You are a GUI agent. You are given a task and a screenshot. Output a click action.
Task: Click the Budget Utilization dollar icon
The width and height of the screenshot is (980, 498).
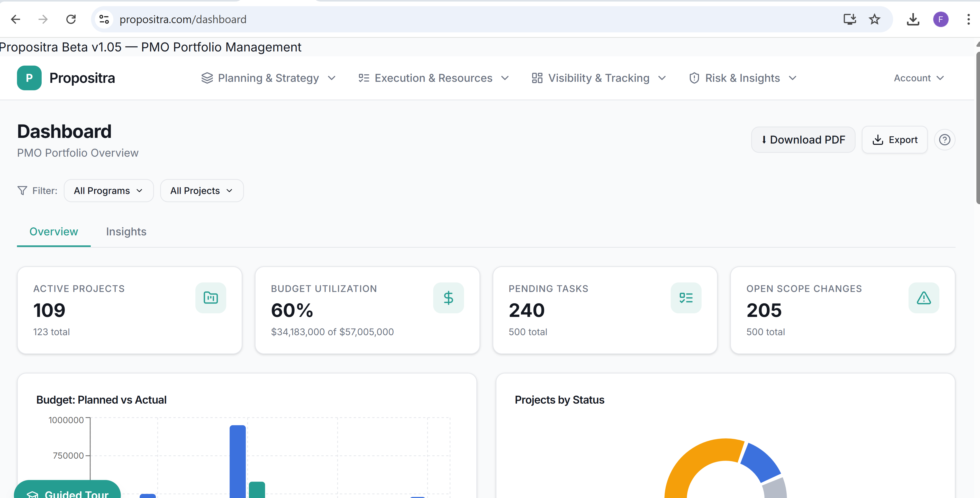pos(448,298)
